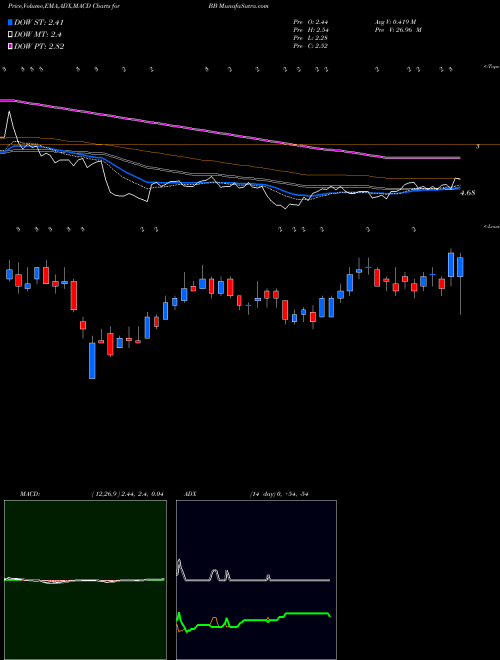Click the blue DOW ST legend swatch
Image resolution: width=500 pixels, height=660 pixels.
point(10,22)
